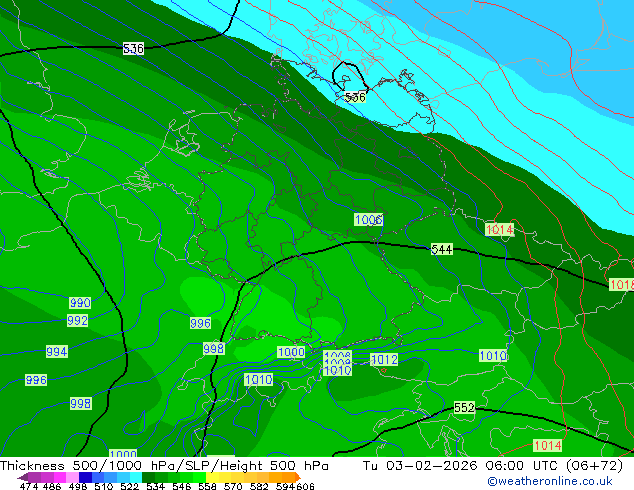This screenshot has height=490, width=634.
Task: Click the dark blue legend swatch above 498
Action: [x=85, y=477]
